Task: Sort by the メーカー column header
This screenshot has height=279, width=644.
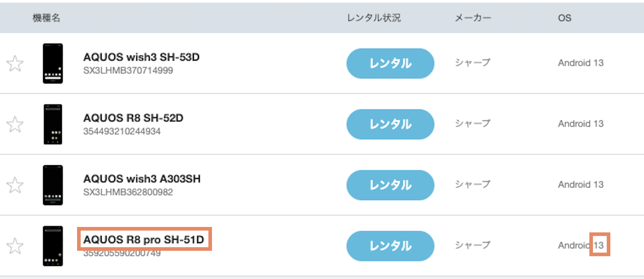Action: tap(473, 18)
